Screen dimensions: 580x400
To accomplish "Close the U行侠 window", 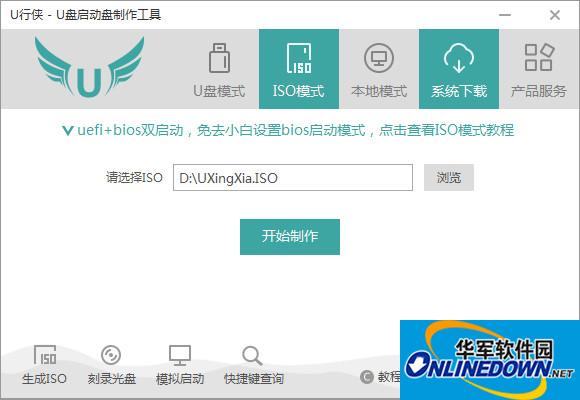I will [x=555, y=15].
